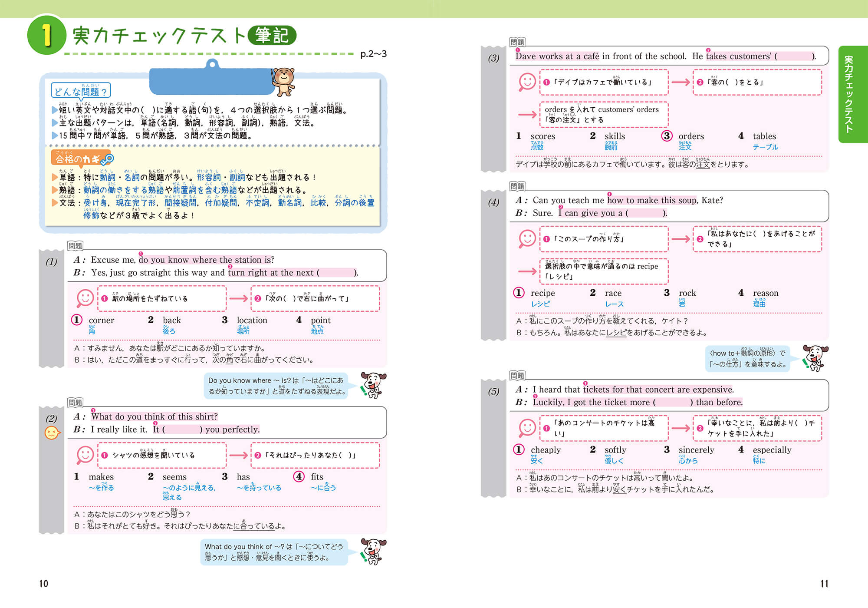Screen dimensions: 868x608
Task: Click hint box '駅の場所をたずねている'
Action: [x=162, y=298]
